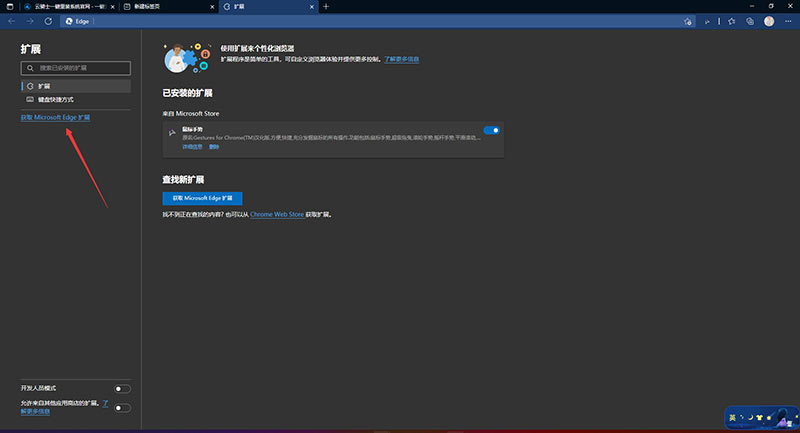Open a new tab with plus button
Image resolution: width=800 pixels, height=433 pixels.
point(326,7)
